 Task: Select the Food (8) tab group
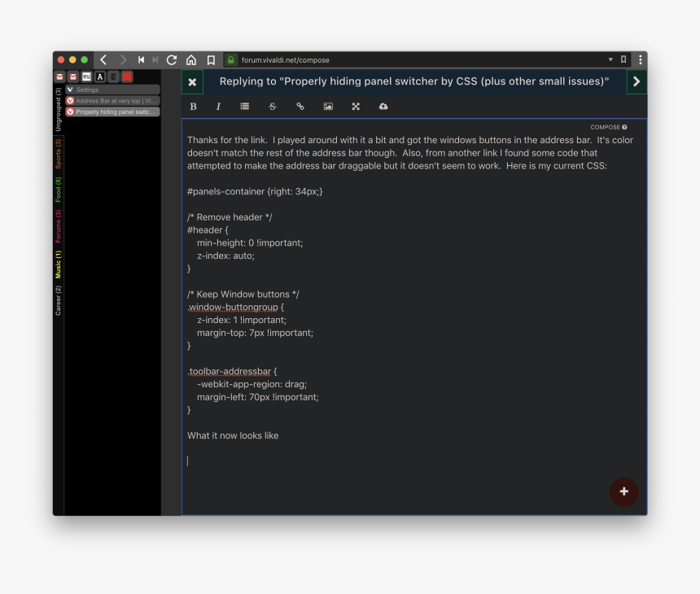pos(58,190)
